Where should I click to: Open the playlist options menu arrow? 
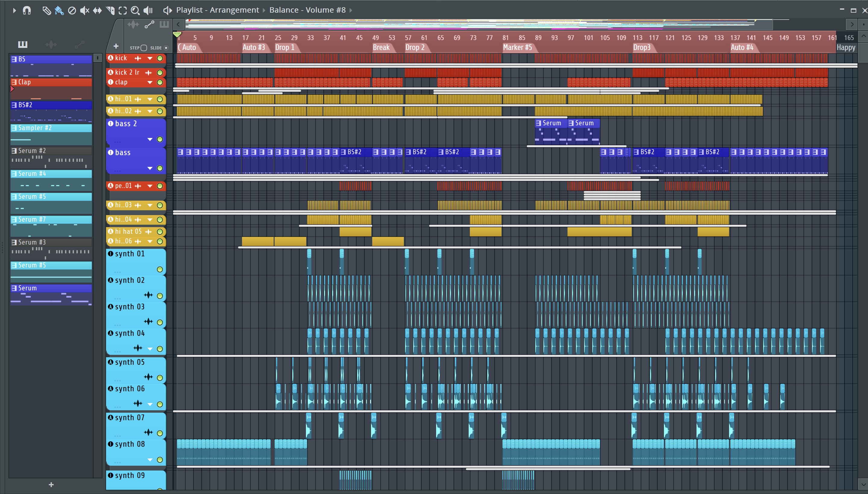point(14,11)
